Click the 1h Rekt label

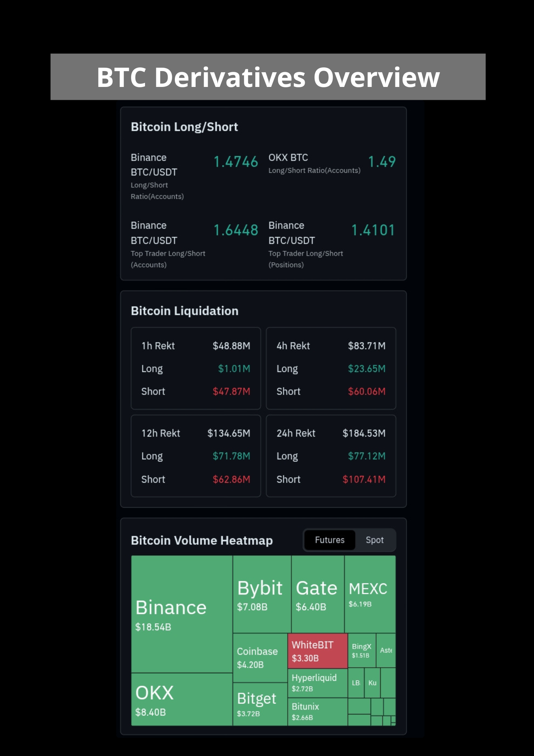158,346
